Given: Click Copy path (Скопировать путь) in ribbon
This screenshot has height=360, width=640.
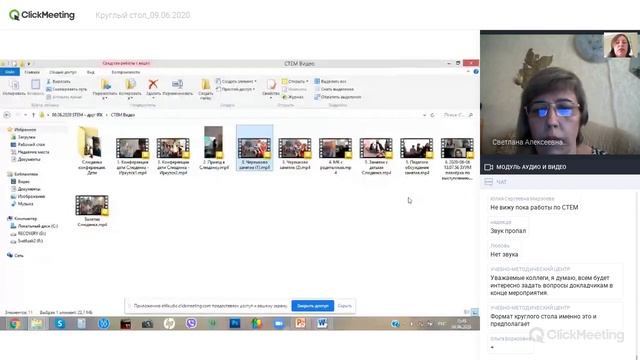Looking at the screenshot, I should 66,89.
